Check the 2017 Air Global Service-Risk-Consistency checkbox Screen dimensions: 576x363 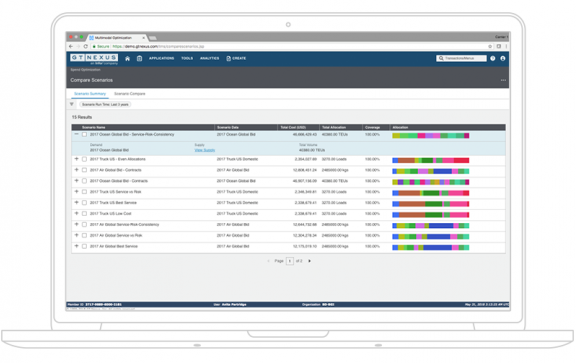[84, 224]
